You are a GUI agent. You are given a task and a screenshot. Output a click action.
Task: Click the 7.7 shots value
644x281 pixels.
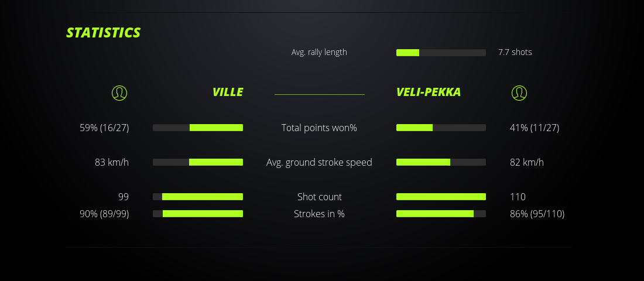coord(515,52)
